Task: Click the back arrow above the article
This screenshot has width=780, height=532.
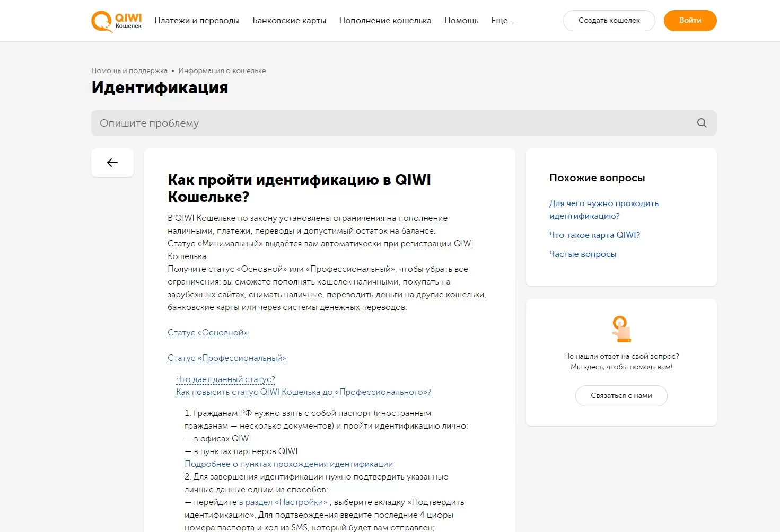Action: coord(112,162)
